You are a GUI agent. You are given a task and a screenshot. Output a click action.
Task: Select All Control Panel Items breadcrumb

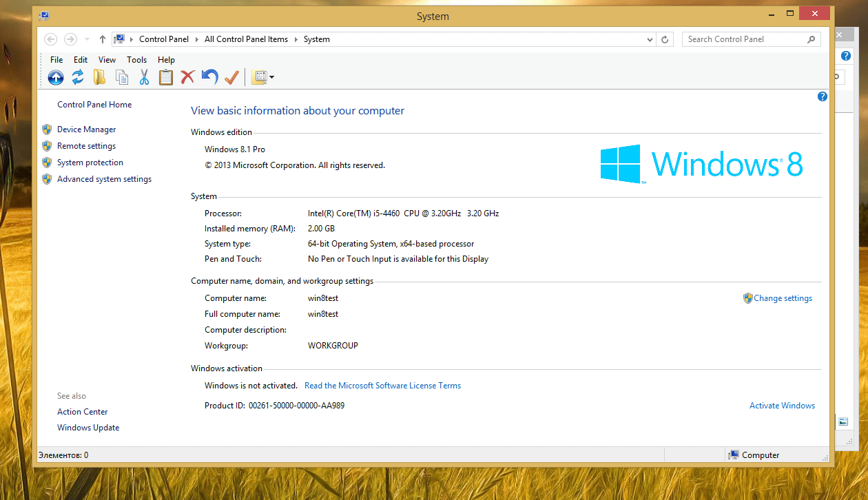pos(246,39)
